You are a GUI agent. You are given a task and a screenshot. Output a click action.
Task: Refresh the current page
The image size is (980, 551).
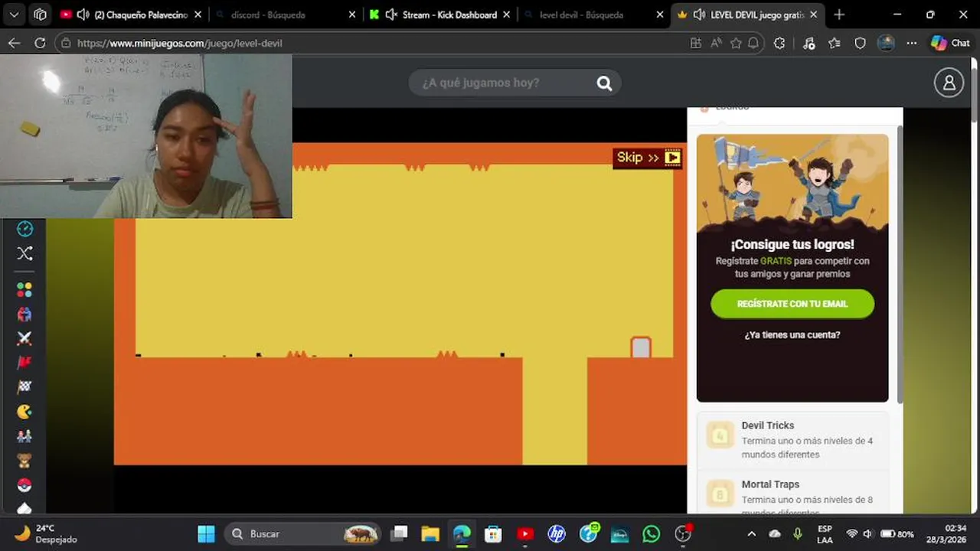pyautogui.click(x=40, y=44)
